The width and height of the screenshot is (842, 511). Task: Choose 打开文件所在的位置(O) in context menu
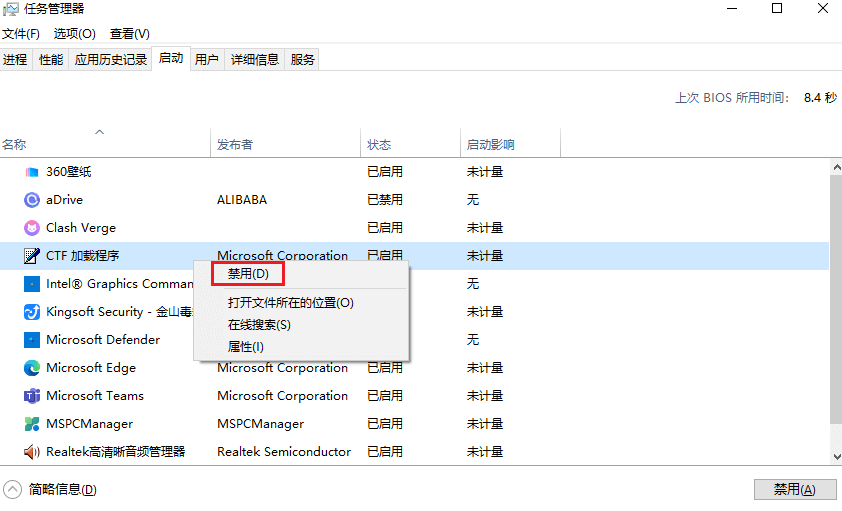coord(291,303)
